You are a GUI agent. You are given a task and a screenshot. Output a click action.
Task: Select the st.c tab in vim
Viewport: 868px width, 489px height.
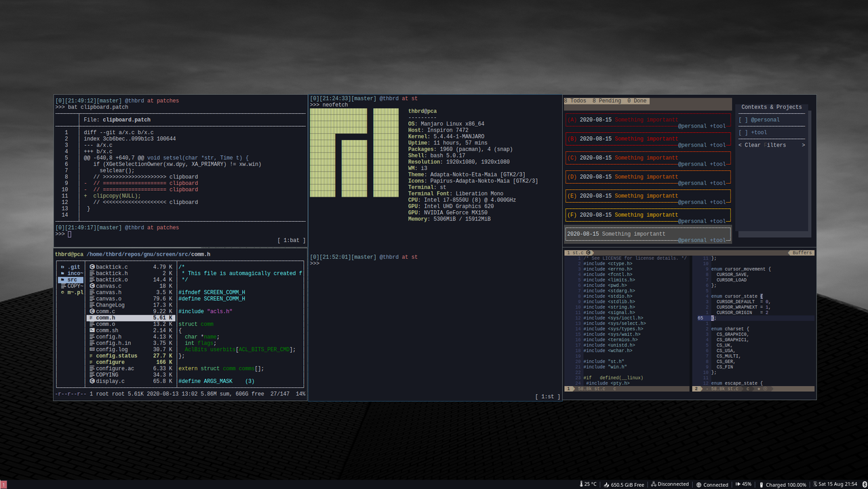click(x=578, y=253)
